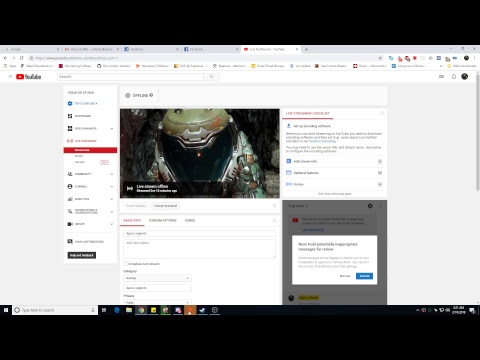Collapse the Go live checklist item
480x360 pixels.
tap(380, 184)
